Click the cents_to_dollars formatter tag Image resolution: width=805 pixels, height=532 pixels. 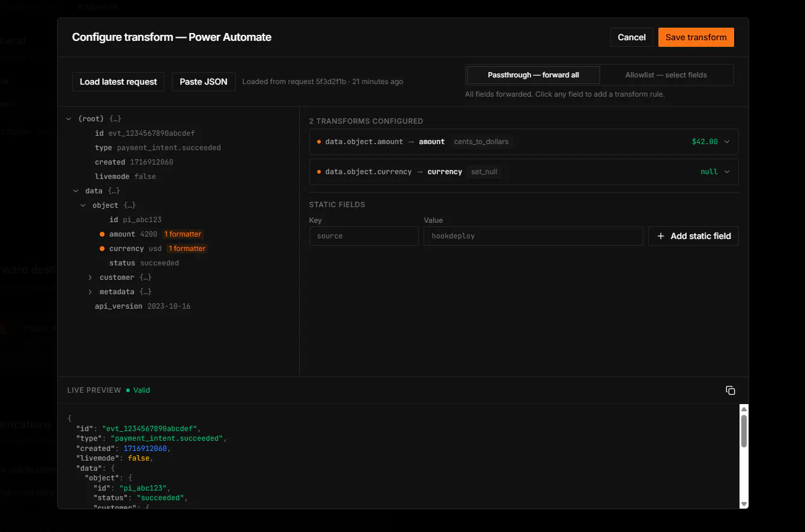point(481,142)
